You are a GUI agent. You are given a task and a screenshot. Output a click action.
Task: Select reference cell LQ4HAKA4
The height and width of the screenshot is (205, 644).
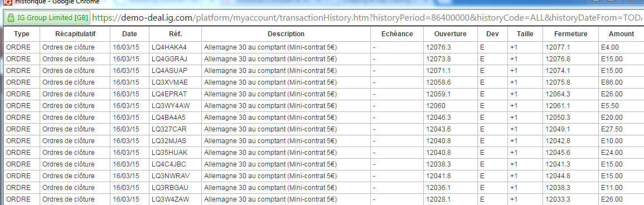[175, 47]
